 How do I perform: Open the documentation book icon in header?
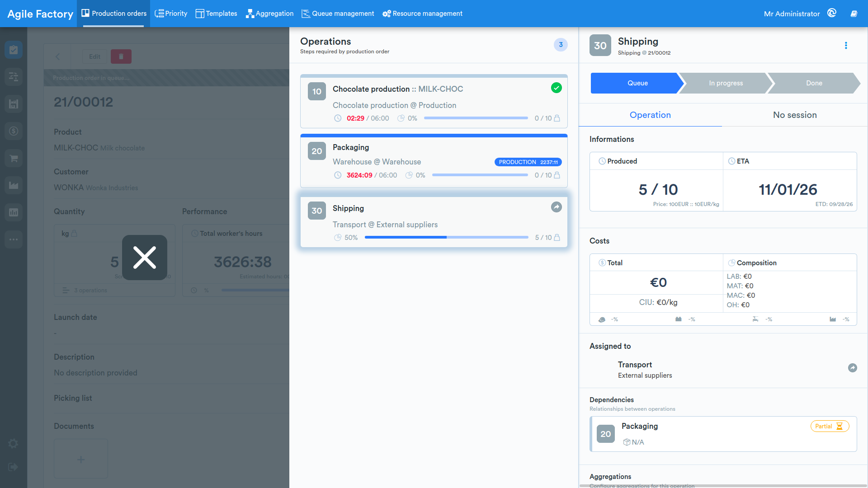(x=854, y=14)
